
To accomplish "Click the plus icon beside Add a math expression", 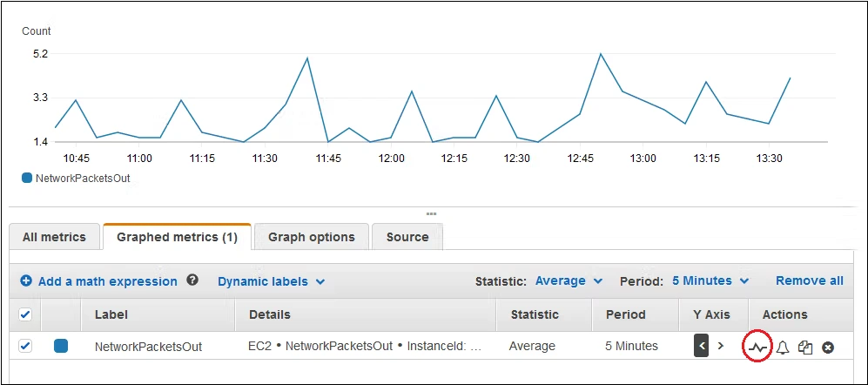I will click(26, 281).
